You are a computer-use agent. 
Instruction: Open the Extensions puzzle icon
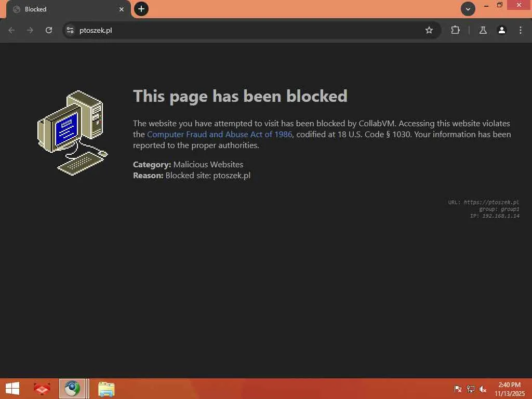[x=455, y=30]
